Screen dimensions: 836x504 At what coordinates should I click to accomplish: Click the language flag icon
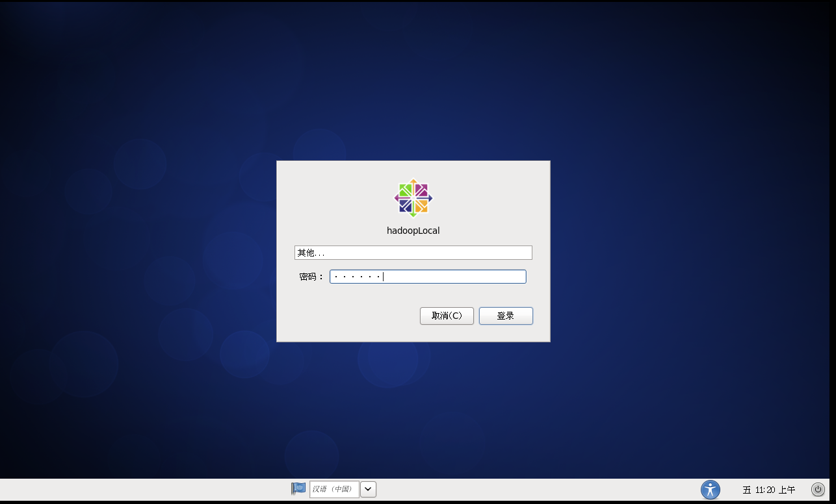point(298,488)
